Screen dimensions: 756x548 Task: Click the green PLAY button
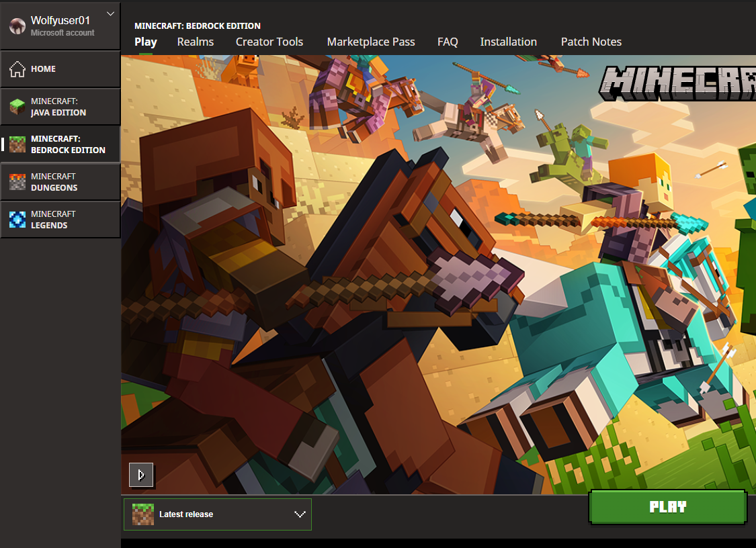point(668,506)
